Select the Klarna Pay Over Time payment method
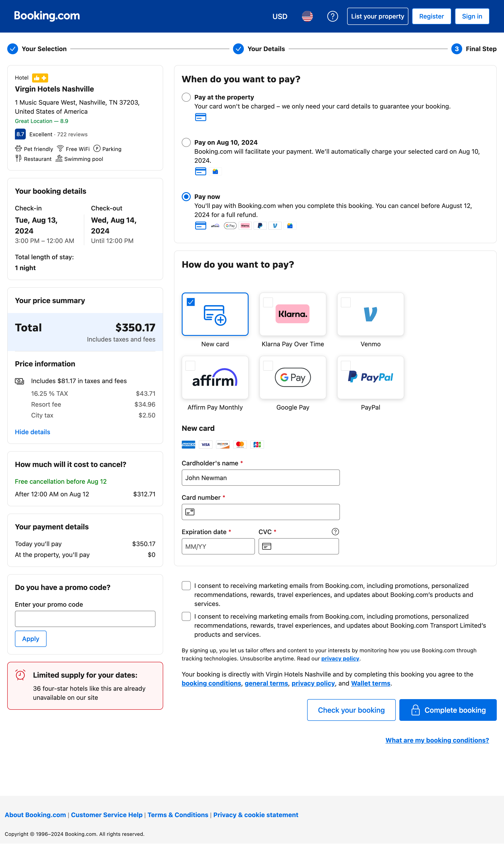Image resolution: width=504 pixels, height=844 pixels. (x=292, y=314)
